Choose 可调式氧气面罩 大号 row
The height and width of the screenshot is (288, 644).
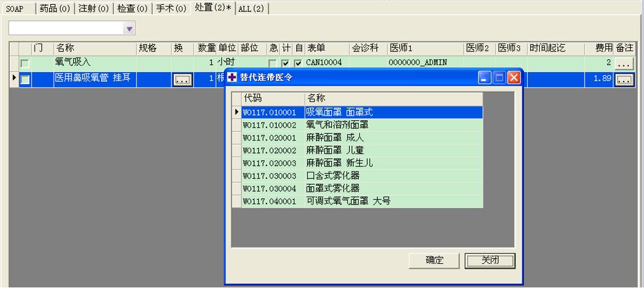click(348, 201)
